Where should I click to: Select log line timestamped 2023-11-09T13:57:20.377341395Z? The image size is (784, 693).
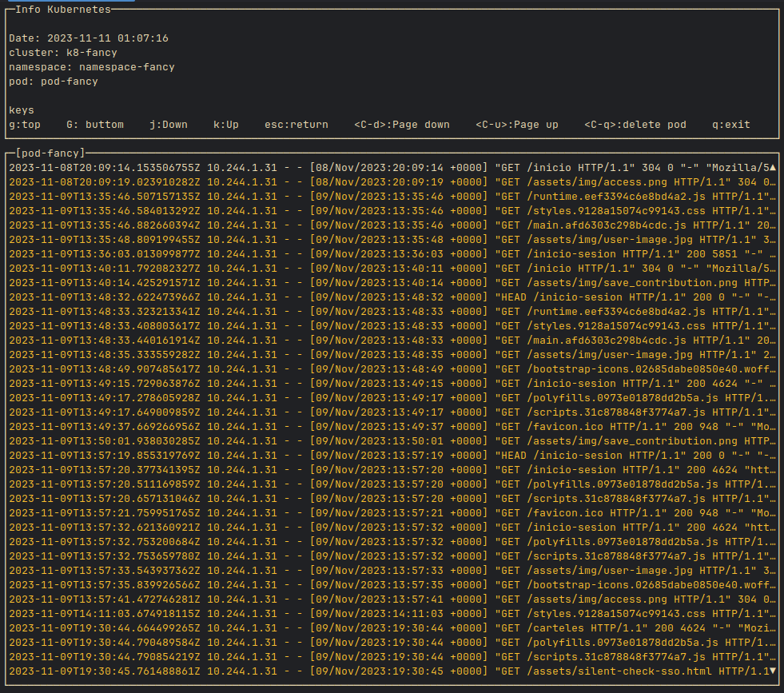point(392,470)
